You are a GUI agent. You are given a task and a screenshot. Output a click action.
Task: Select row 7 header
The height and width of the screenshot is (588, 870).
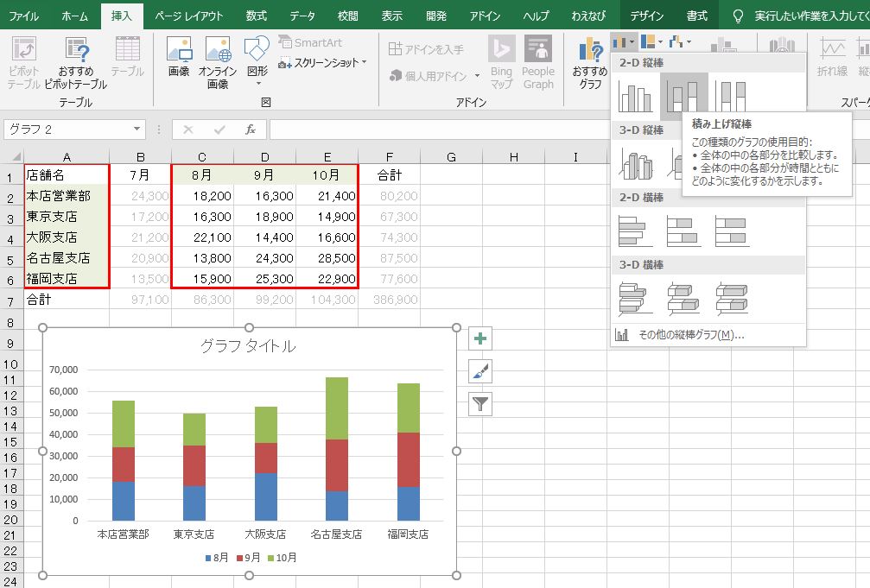(10, 301)
